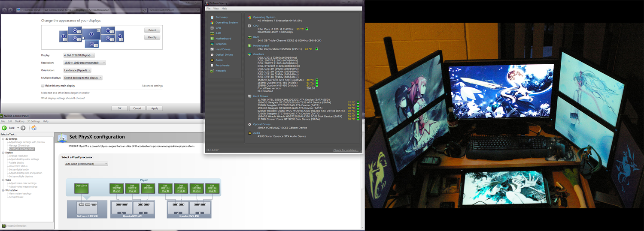Click Check for updates link in Speccy
This screenshot has width=644, height=231.
pos(346,150)
